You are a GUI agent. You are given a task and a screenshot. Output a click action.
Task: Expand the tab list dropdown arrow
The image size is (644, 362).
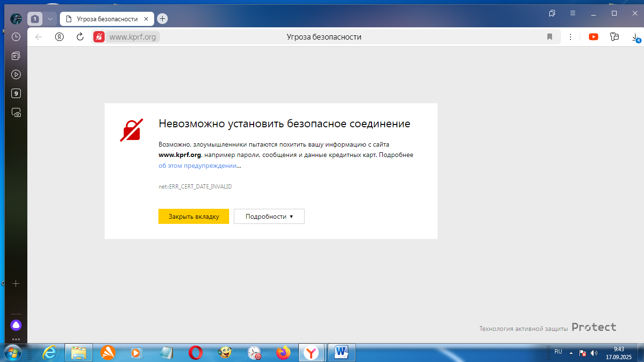pyautogui.click(x=50, y=19)
